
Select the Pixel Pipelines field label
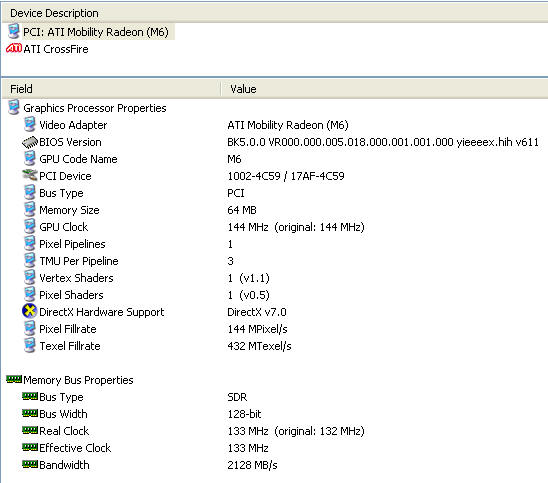(x=72, y=244)
